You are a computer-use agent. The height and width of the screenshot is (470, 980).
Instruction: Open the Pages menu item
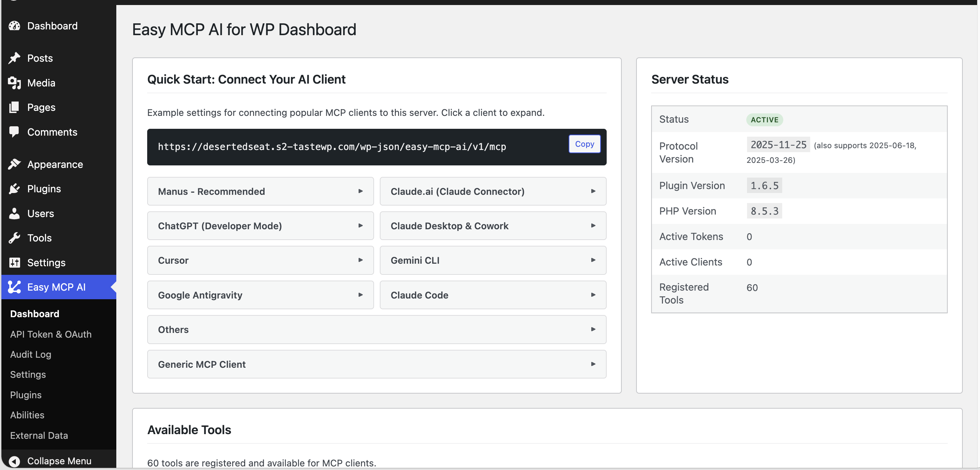click(x=59, y=107)
